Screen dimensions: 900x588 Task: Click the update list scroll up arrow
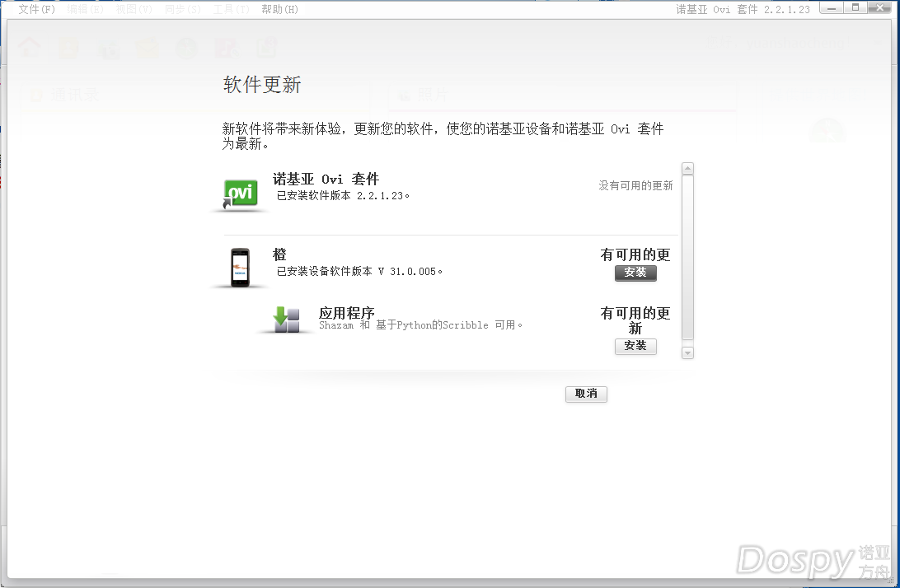[687, 168]
